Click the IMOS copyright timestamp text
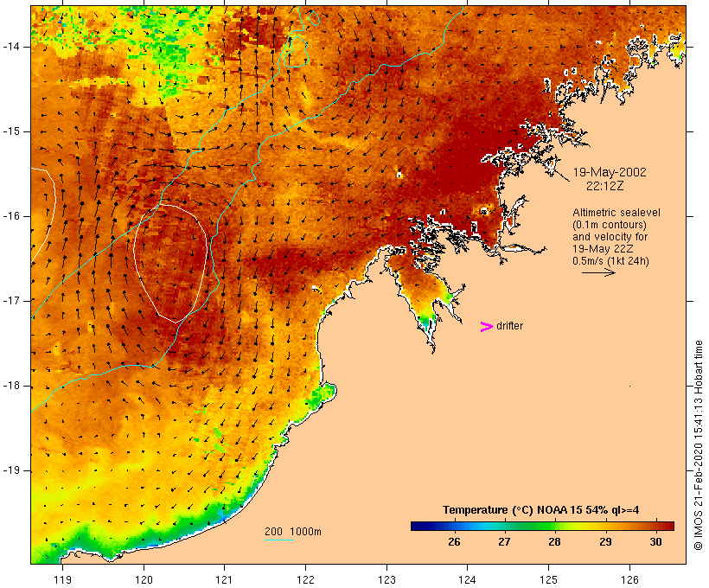 pyautogui.click(x=699, y=445)
